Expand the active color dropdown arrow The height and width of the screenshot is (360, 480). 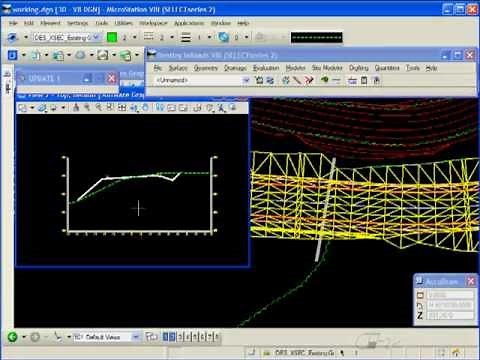135,37
